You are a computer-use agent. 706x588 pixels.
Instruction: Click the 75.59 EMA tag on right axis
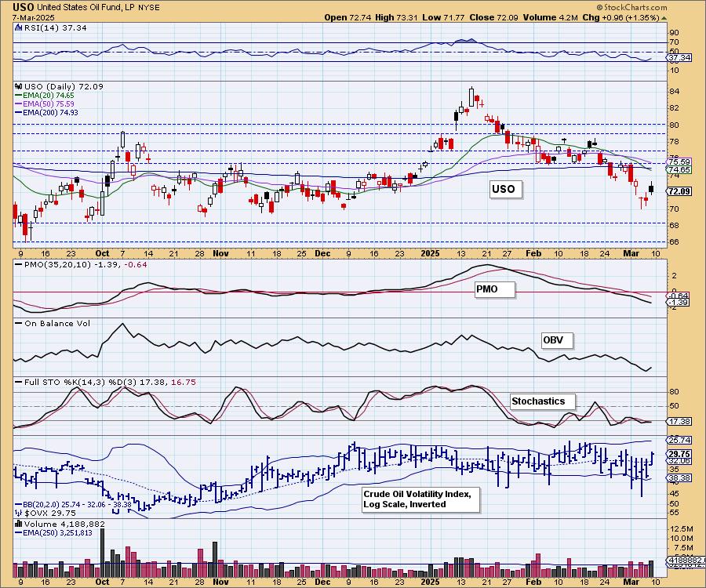(x=679, y=162)
